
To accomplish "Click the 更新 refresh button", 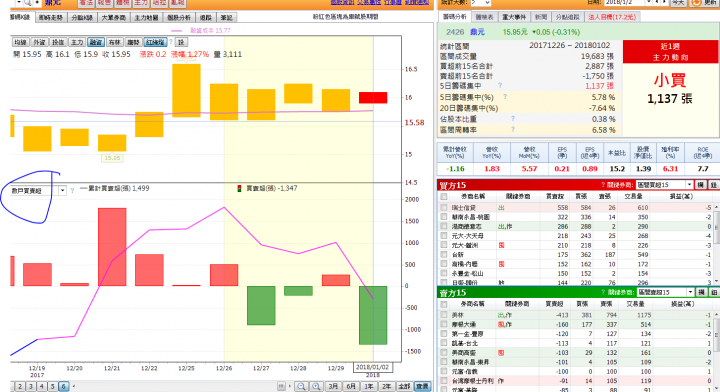I will pos(705,3).
